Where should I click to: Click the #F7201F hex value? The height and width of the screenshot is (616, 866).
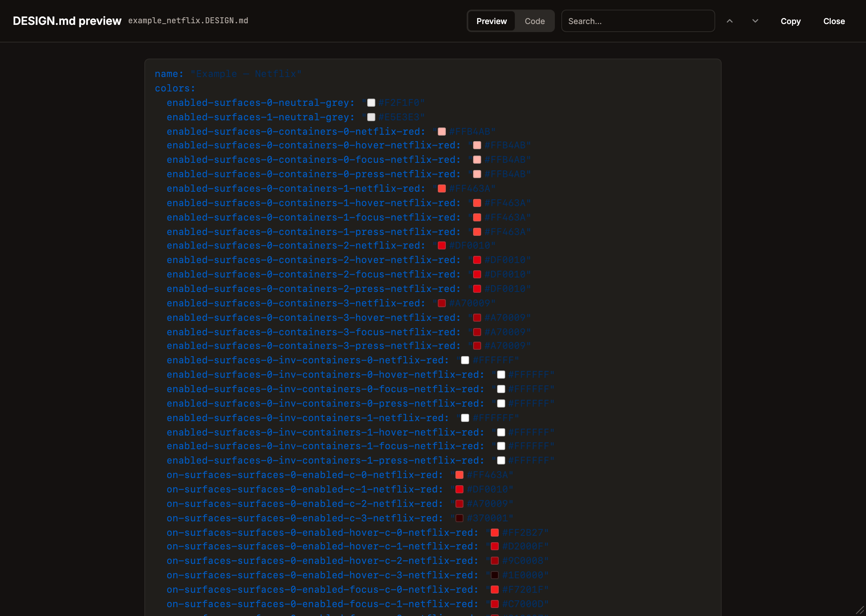click(522, 590)
